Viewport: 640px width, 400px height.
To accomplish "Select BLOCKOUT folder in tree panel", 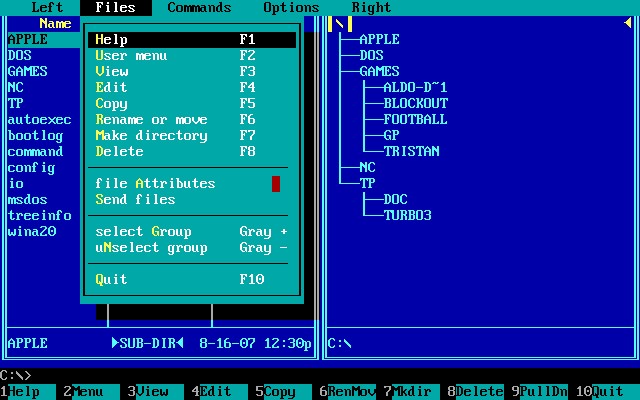I will coord(415,104).
